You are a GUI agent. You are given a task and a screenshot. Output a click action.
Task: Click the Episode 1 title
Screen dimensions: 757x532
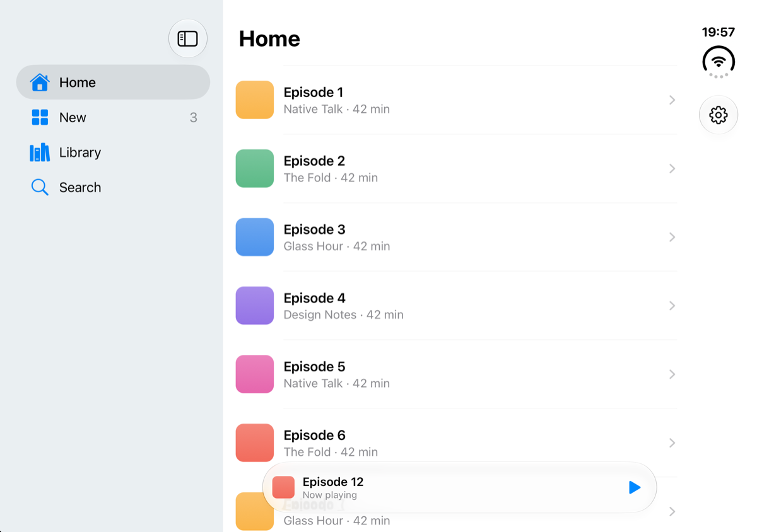pyautogui.click(x=314, y=93)
